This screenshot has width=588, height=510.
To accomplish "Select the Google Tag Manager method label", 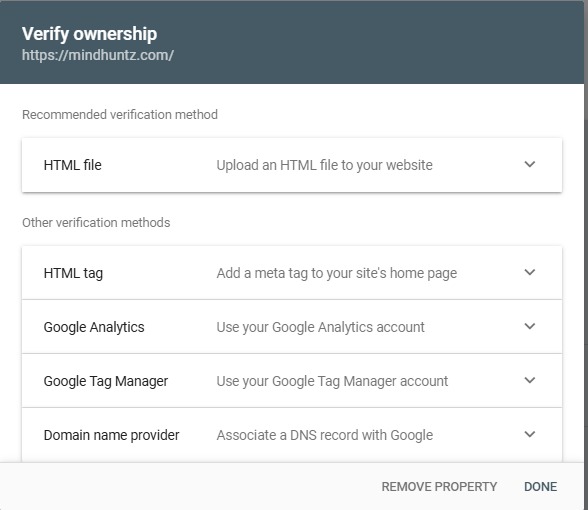I will pyautogui.click(x=106, y=381).
